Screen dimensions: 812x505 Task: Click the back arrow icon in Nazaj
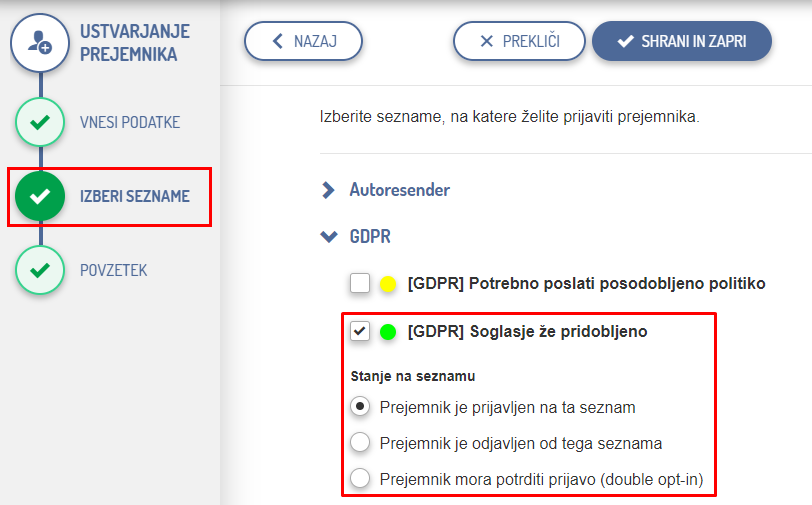pyautogui.click(x=277, y=41)
